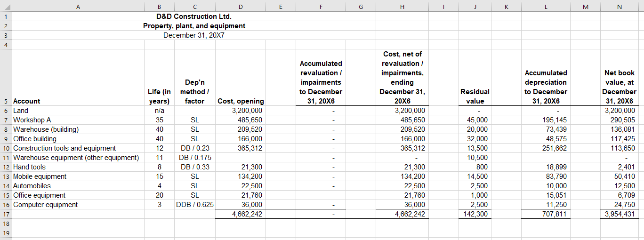
Task: Click net book value total 3,954,431
Action: click(x=619, y=214)
